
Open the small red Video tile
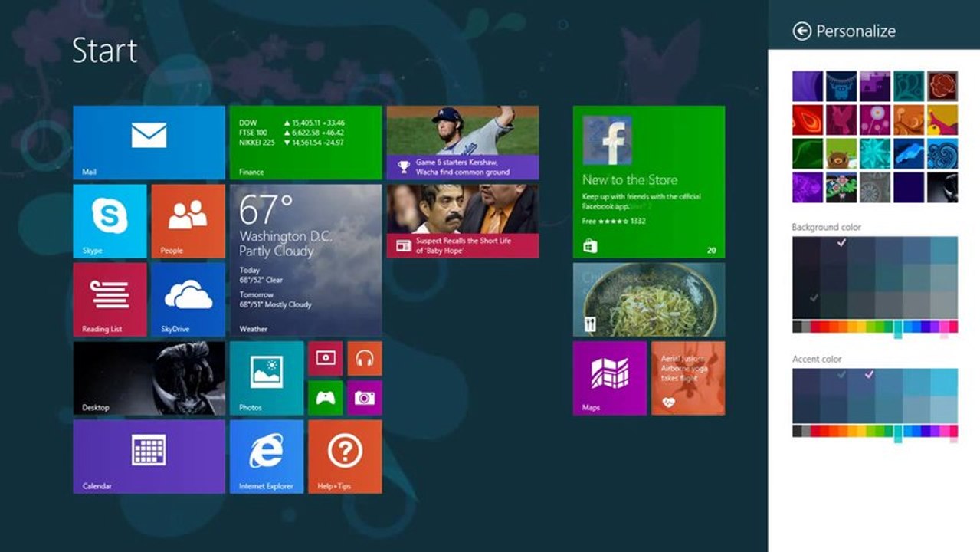[326, 358]
